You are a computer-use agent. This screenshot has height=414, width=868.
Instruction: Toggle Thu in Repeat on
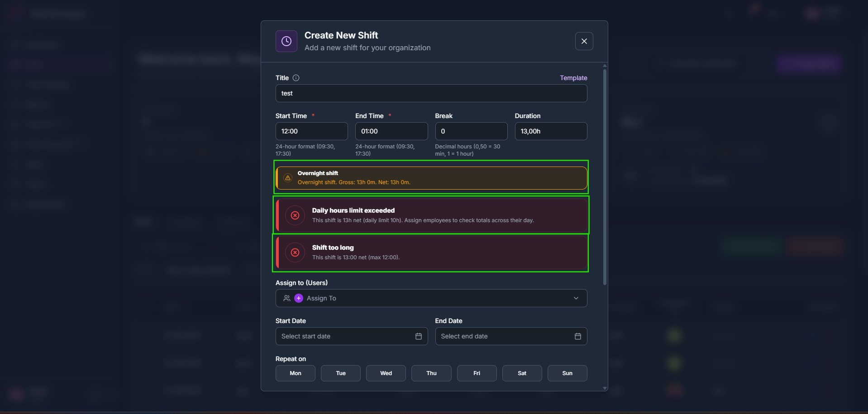tap(431, 373)
